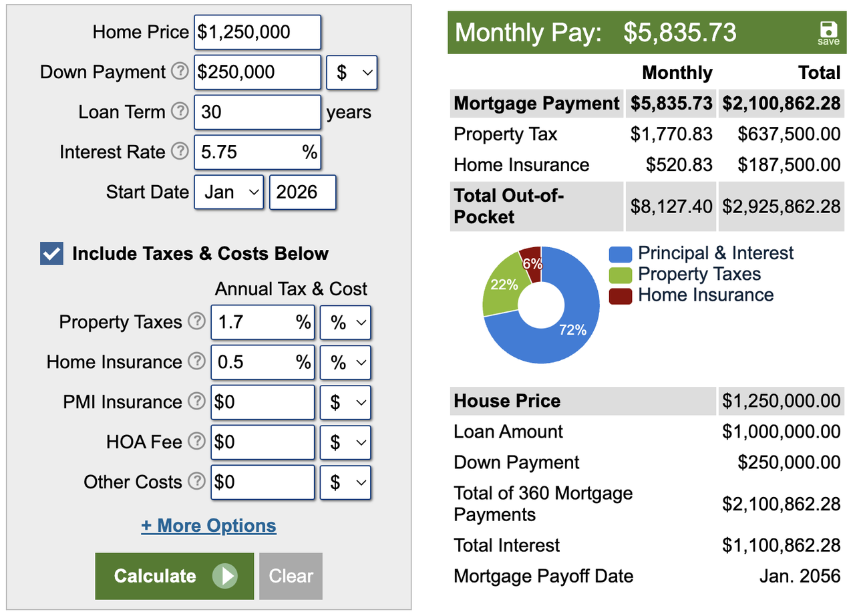
Task: Click the Loan Term years field
Action: click(257, 112)
